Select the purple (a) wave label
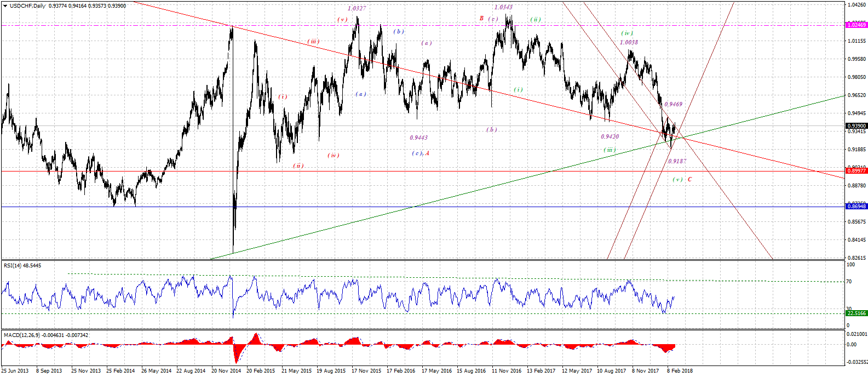The image size is (868, 377). (427, 43)
